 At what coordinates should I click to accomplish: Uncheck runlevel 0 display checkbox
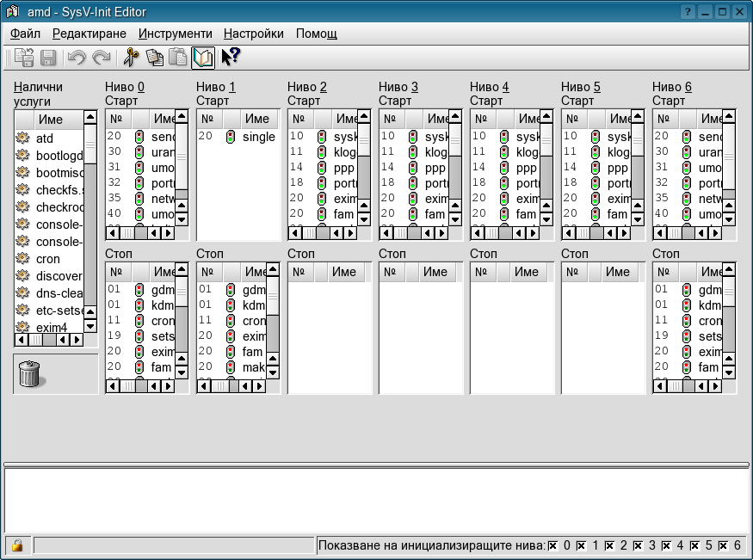(x=553, y=545)
